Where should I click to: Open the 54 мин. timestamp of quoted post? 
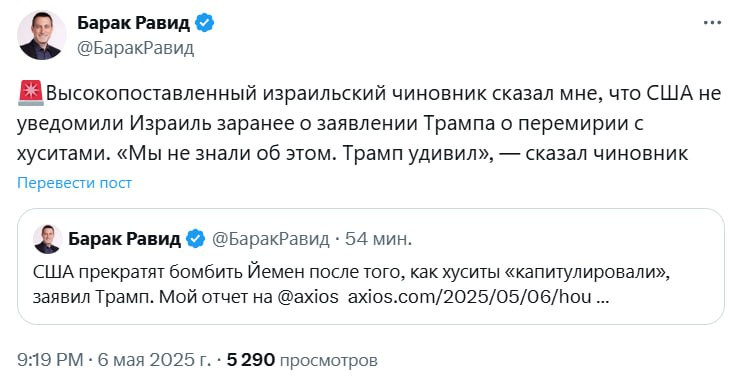pos(378,239)
